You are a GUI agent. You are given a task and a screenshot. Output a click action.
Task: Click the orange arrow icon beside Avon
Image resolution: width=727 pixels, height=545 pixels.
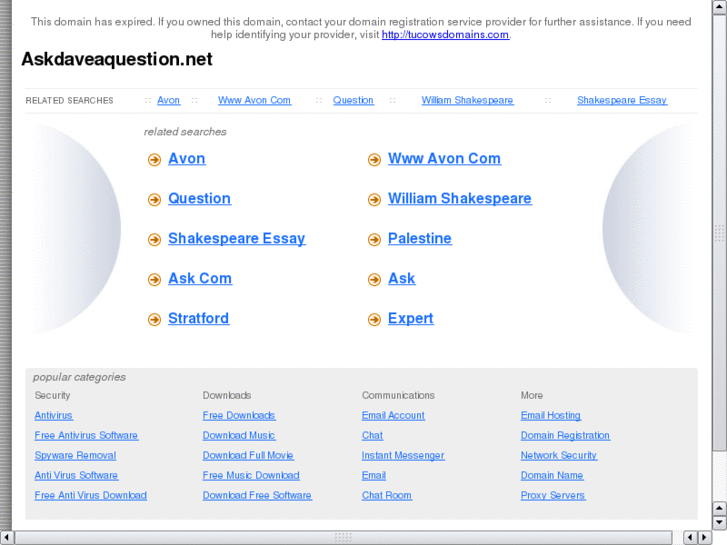(x=154, y=160)
